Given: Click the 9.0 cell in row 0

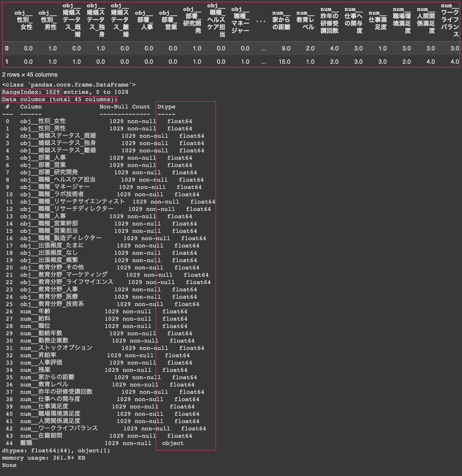Looking at the screenshot, I should [286, 48].
